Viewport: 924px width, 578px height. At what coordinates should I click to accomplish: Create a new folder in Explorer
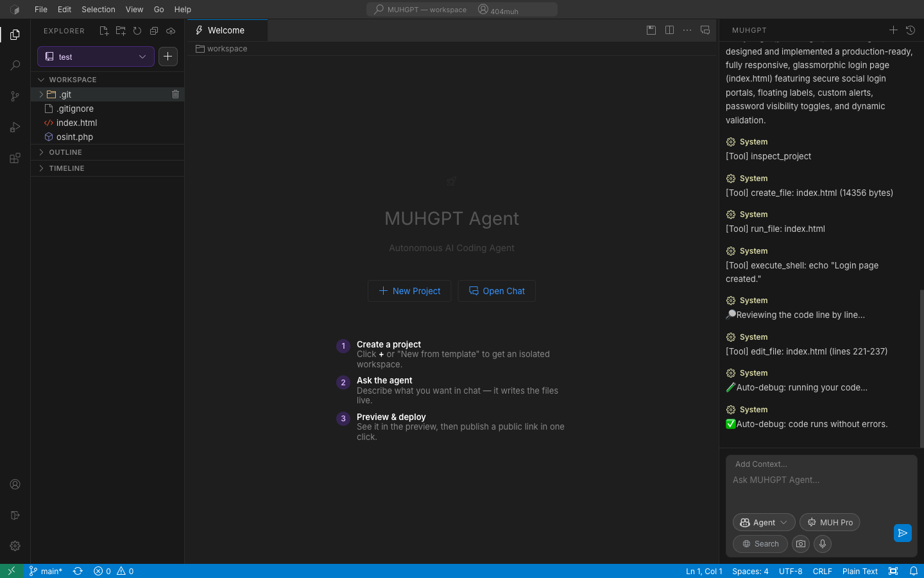pos(121,31)
